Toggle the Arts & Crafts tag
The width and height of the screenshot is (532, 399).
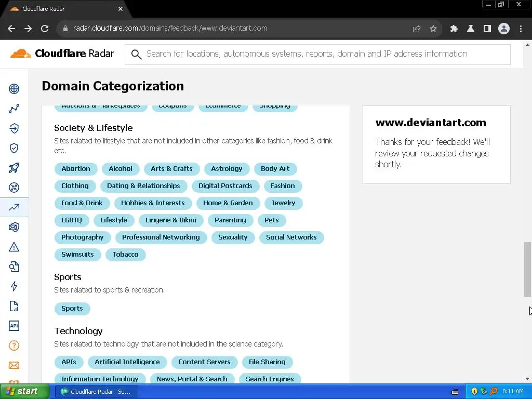click(x=171, y=169)
